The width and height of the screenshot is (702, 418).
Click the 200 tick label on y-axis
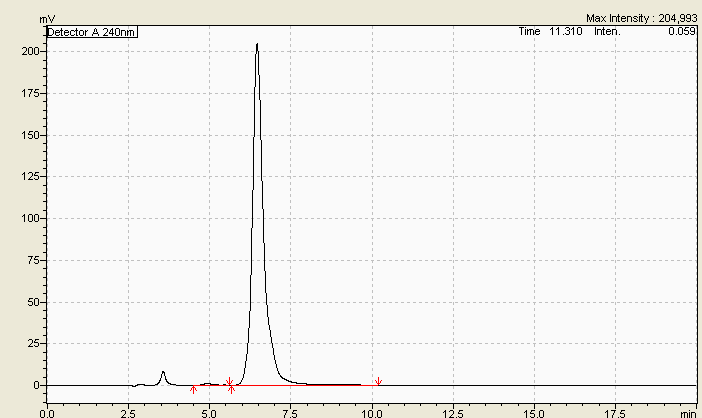tap(30, 51)
